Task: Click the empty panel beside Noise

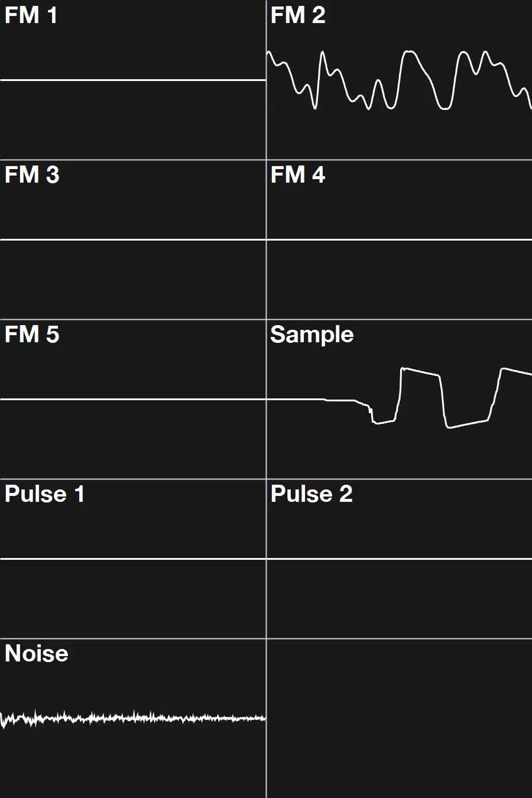Action: click(x=399, y=718)
